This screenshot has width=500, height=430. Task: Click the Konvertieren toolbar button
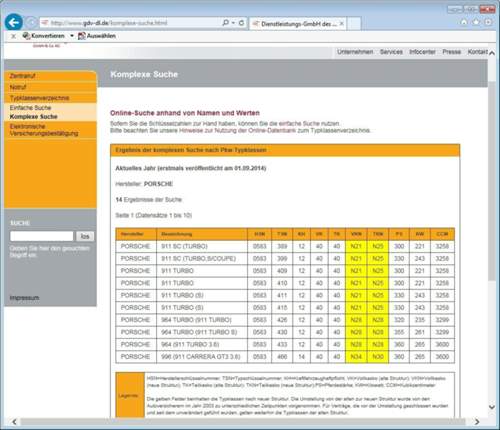(43, 36)
